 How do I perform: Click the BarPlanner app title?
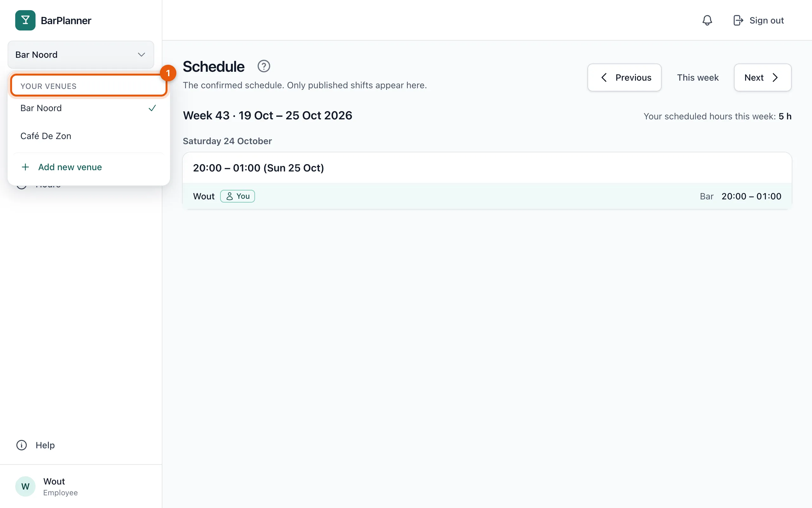pos(66,21)
